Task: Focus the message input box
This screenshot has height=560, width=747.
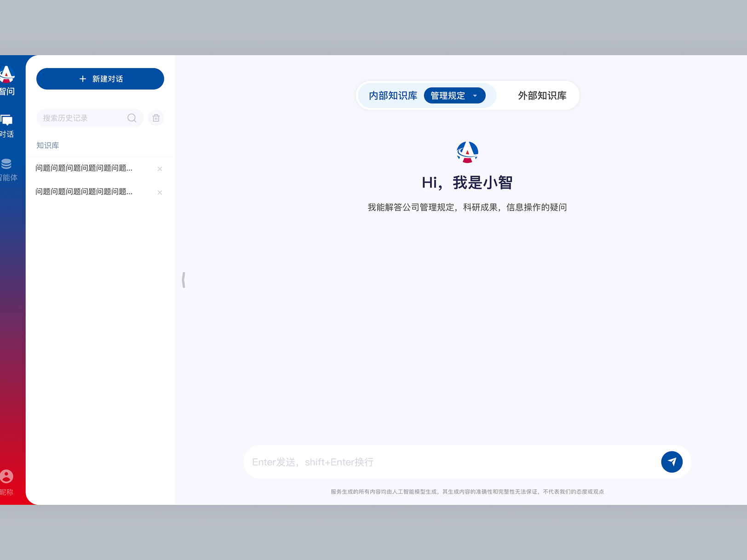Action: (437, 462)
